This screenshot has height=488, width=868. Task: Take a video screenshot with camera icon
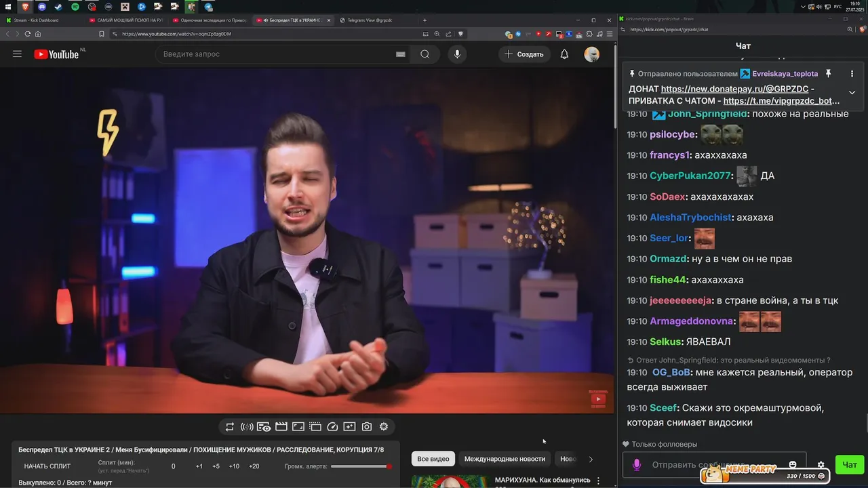pos(367,427)
